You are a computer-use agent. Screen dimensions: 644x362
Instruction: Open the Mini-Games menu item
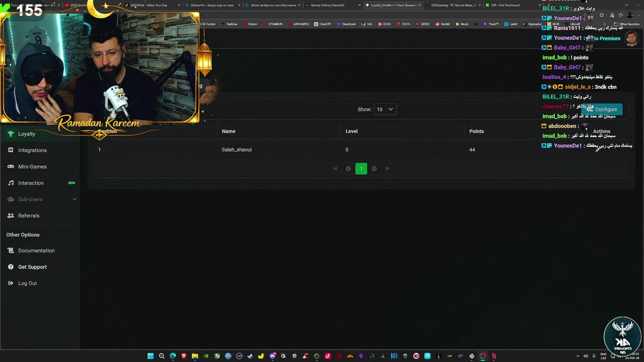click(x=40, y=166)
